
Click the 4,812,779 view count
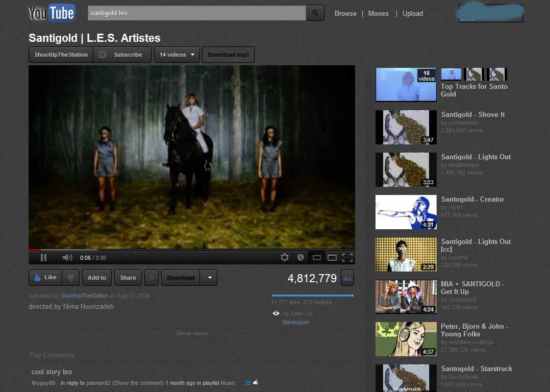pyautogui.click(x=312, y=278)
